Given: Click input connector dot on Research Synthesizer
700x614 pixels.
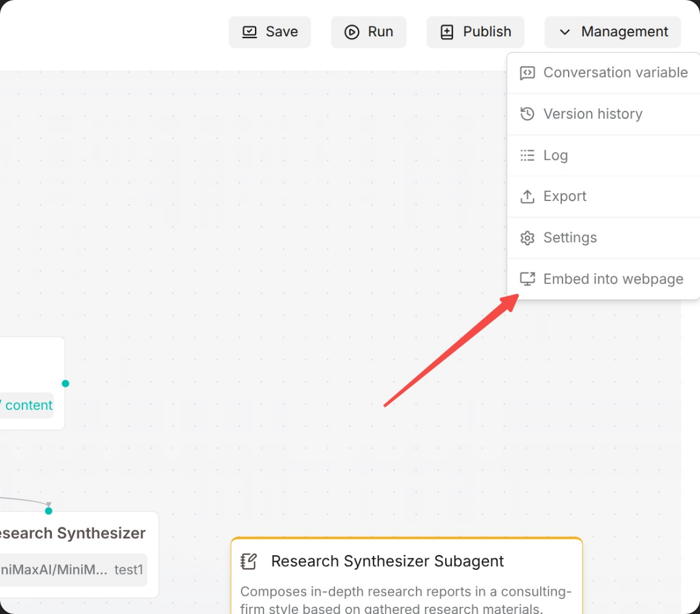Looking at the screenshot, I should click(x=48, y=511).
